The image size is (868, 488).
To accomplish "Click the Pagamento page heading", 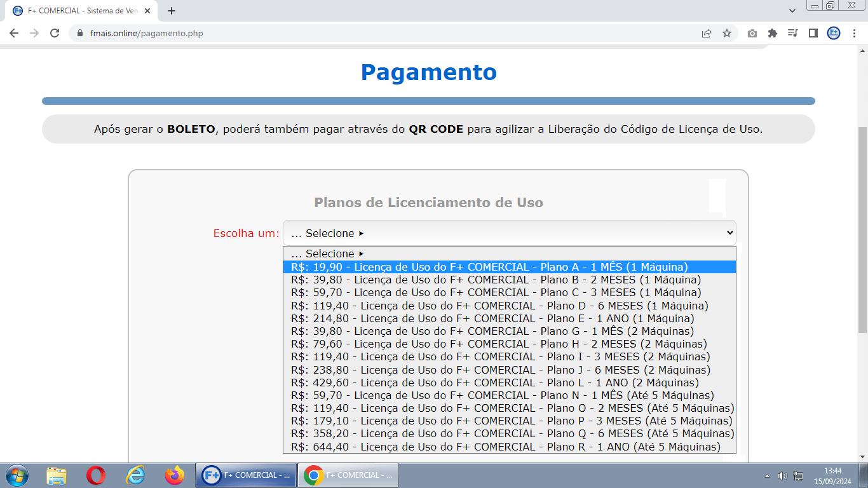I will coord(429,72).
